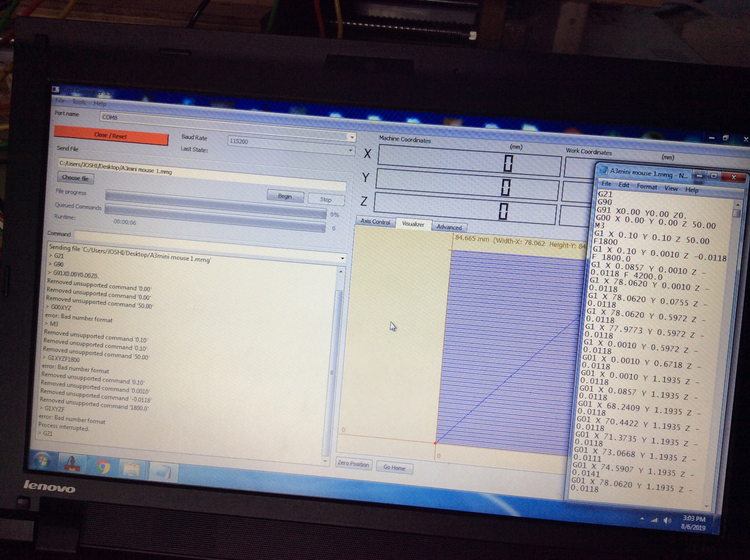Expand the Last State dropdown arrow
Screen dimensions: 750x560
click(x=351, y=150)
